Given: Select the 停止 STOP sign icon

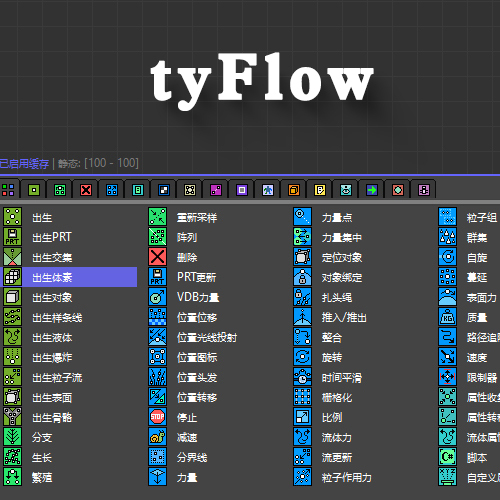Looking at the screenshot, I should (157, 416).
